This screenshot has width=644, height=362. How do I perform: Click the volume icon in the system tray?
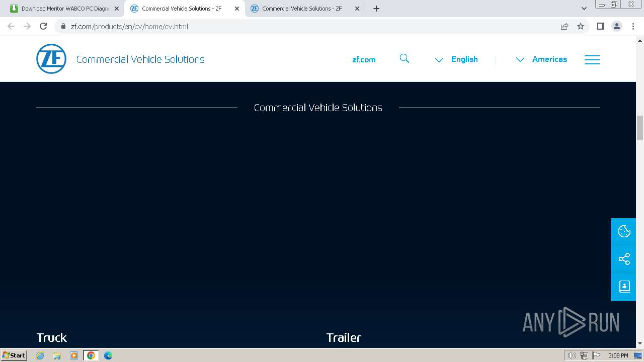(x=572, y=355)
